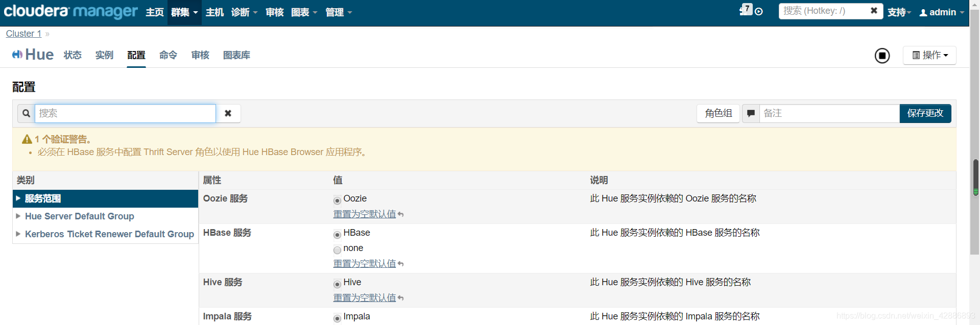Click the reset arrow after HBase default link
This screenshot has height=325, width=980.
click(x=401, y=264)
